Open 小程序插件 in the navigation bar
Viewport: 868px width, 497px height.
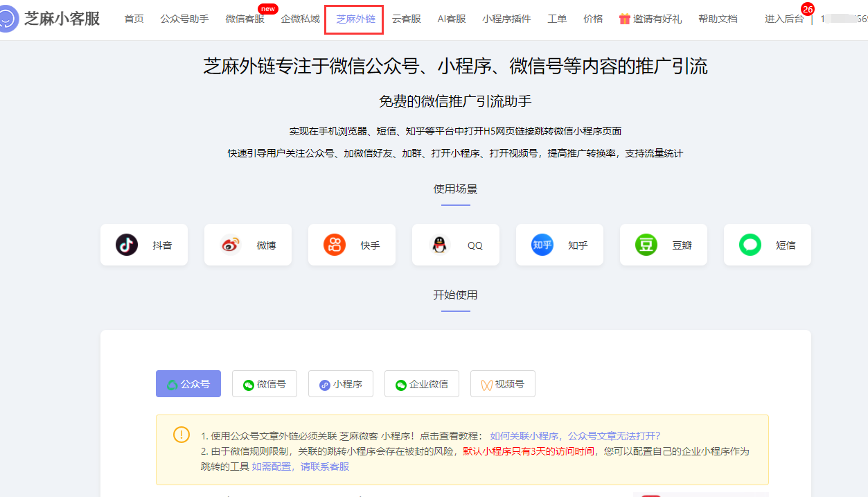(506, 19)
